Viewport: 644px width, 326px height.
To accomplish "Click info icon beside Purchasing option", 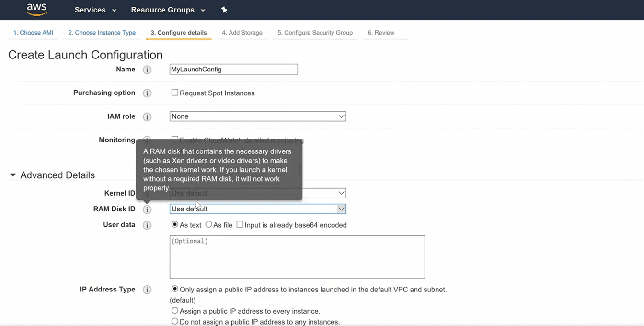I will pos(147,93).
